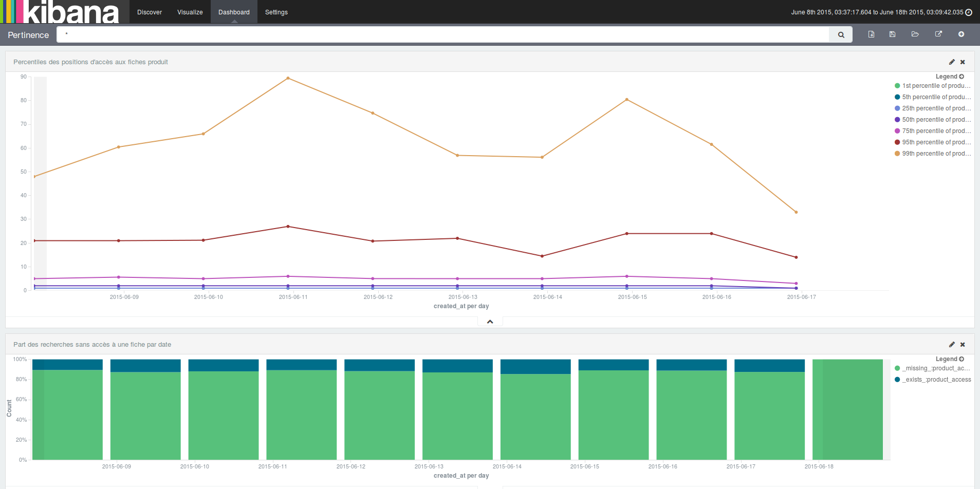
Task: Click the chevron-up spy toggle below line chart
Action: [x=490, y=322]
